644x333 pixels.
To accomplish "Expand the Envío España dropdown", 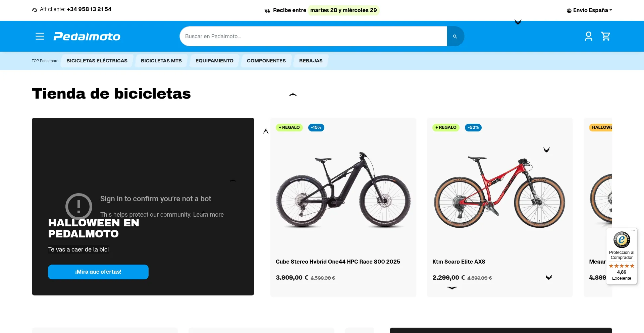I will (x=589, y=10).
